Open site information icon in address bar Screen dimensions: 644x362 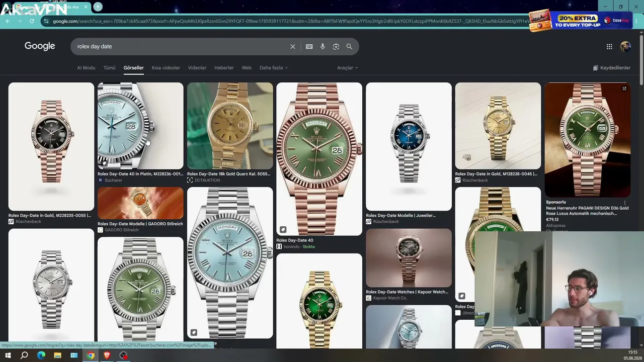click(x=46, y=21)
